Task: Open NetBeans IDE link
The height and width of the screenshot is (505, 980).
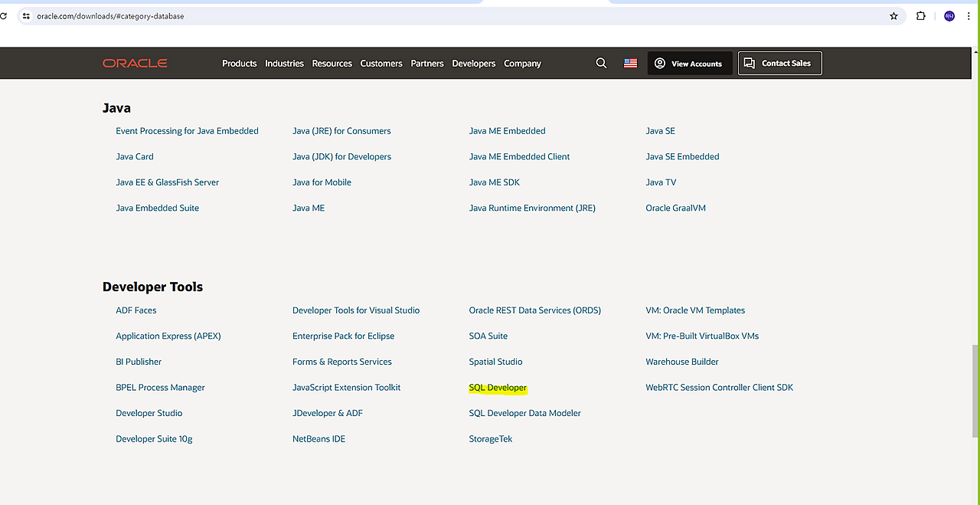Action: pos(319,439)
